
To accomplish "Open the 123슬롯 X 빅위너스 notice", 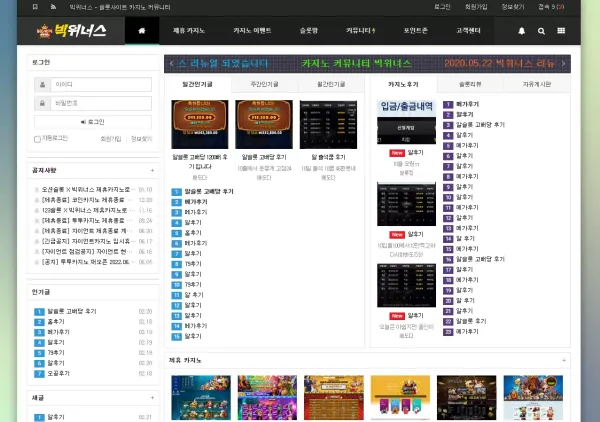I will tap(88, 210).
